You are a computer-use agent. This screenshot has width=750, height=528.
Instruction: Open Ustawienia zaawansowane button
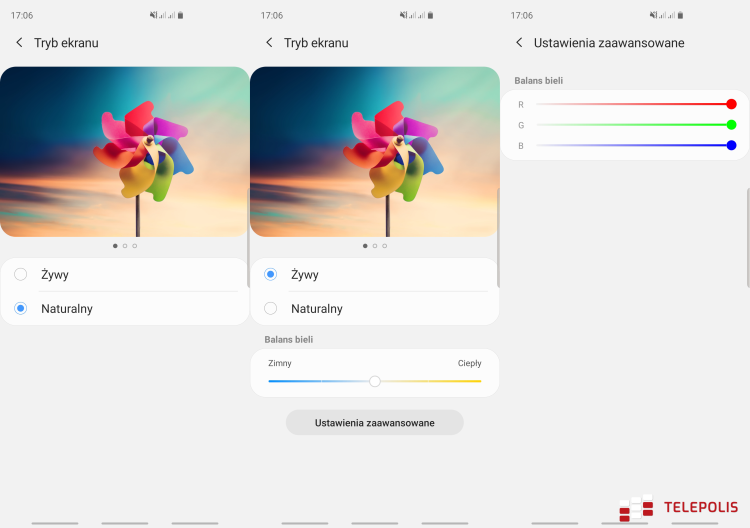click(374, 423)
